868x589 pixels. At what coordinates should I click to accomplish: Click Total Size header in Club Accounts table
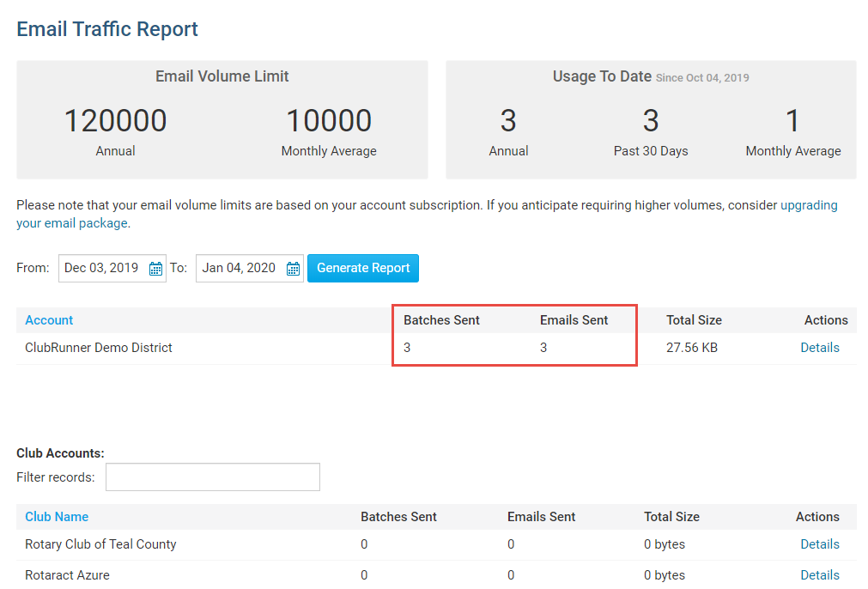tap(671, 517)
